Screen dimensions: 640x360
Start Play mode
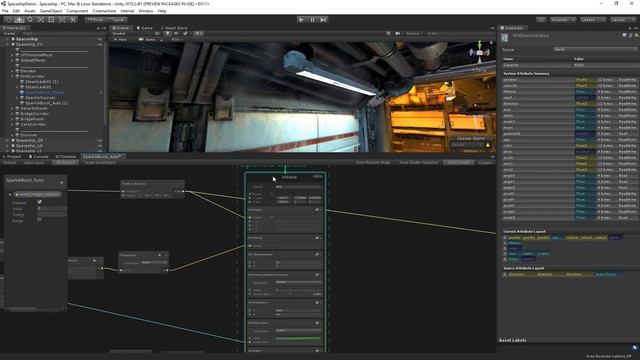(x=301, y=20)
